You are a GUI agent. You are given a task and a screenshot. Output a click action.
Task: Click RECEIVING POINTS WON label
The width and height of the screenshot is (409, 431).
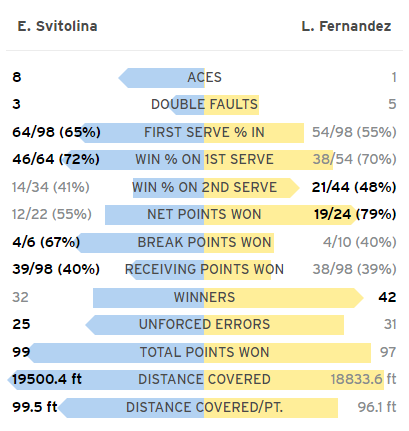coord(204,269)
